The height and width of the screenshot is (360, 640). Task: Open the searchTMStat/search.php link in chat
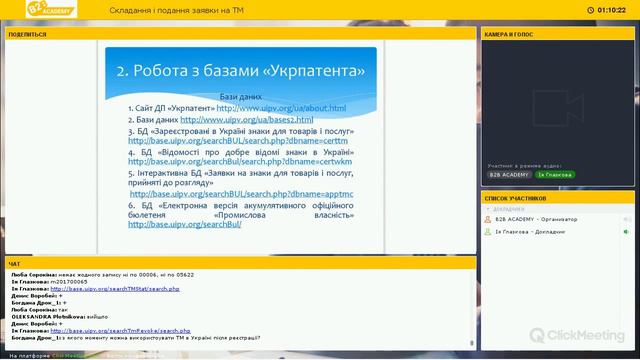[x=115, y=289]
